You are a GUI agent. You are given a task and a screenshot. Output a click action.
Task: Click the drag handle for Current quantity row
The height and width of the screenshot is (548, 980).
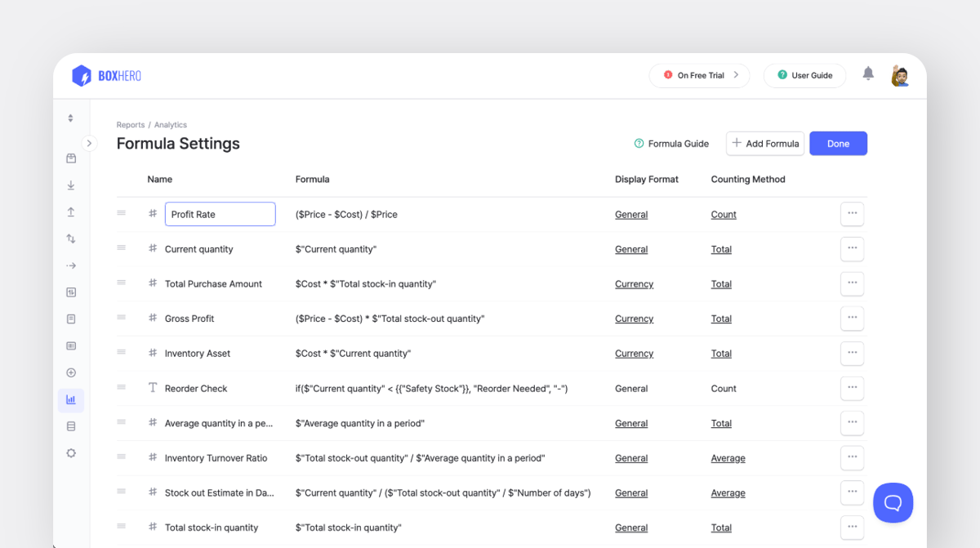(122, 248)
